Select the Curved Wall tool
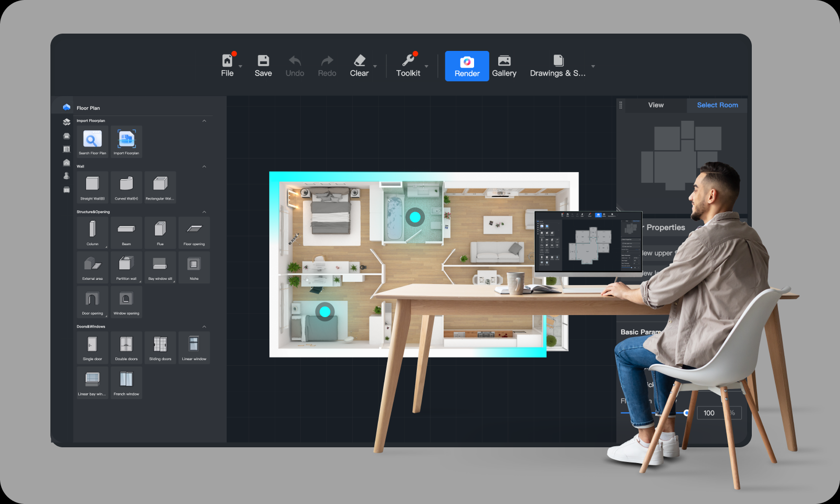 (126, 187)
